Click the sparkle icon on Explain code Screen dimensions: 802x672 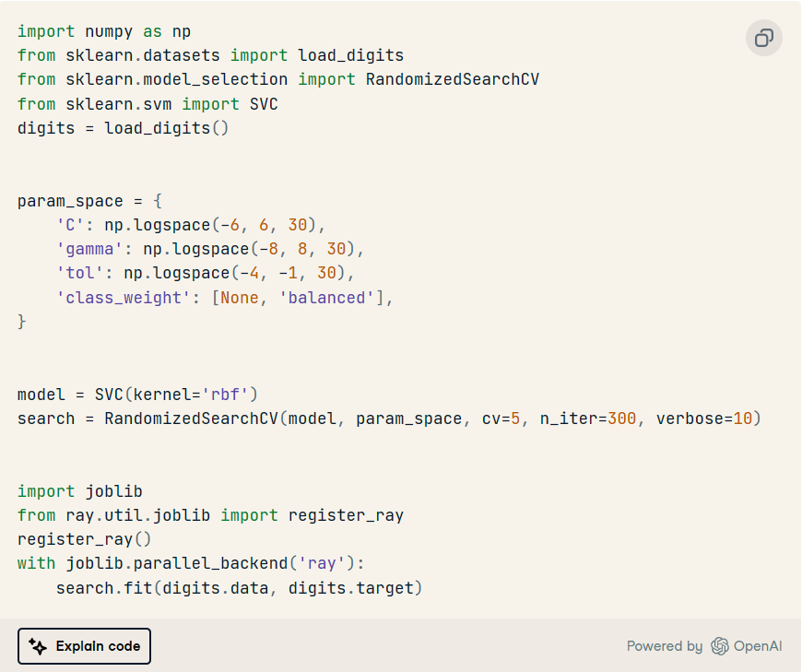38,646
